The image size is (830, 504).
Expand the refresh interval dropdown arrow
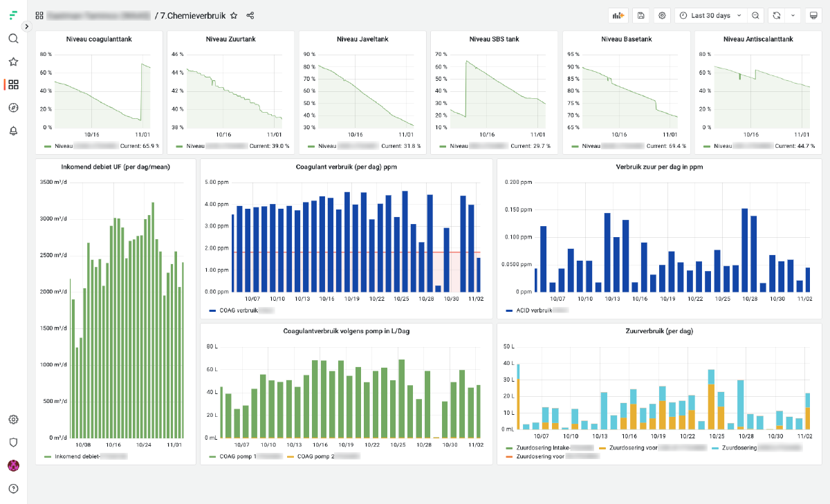[x=793, y=15]
